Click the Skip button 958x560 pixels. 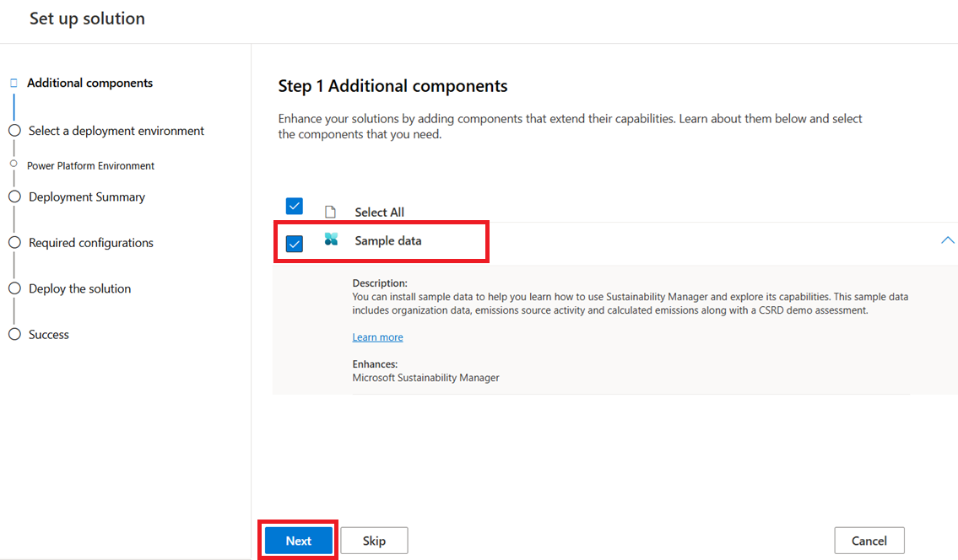pyautogui.click(x=374, y=541)
